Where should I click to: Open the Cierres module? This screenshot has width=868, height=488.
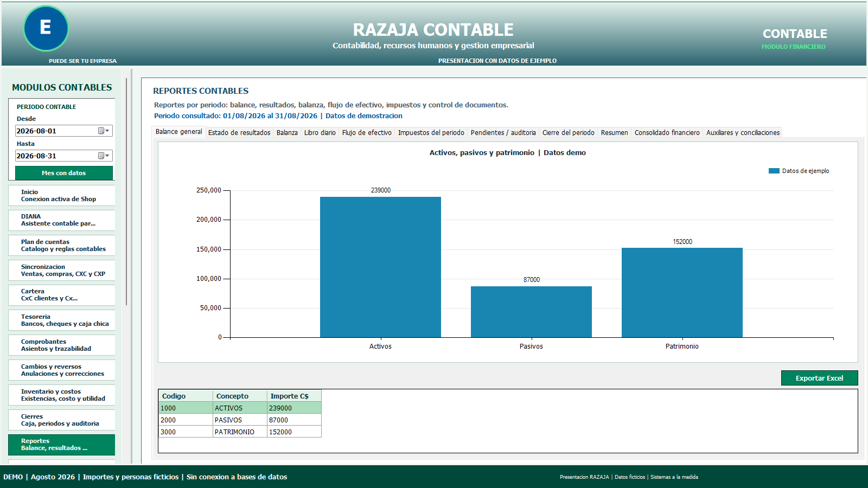pos(62,420)
